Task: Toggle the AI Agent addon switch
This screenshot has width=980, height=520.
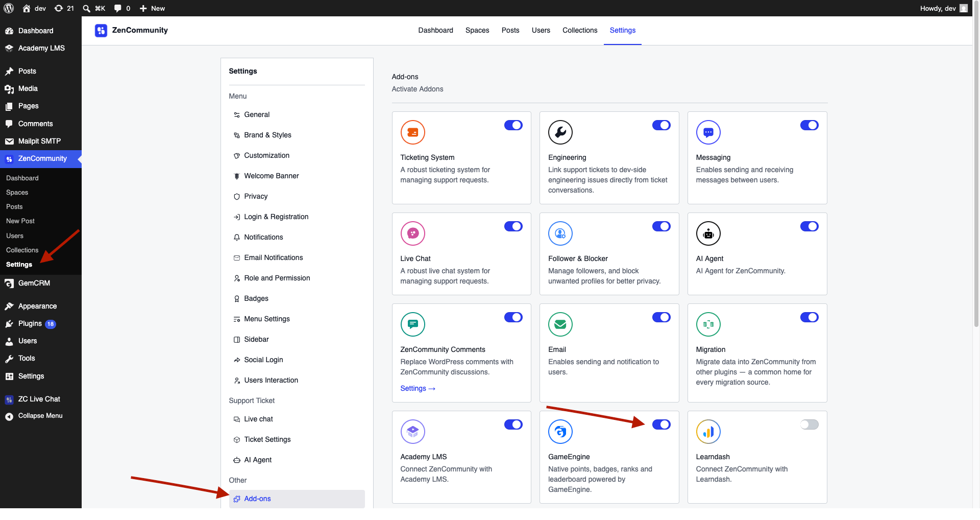Action: (x=810, y=226)
